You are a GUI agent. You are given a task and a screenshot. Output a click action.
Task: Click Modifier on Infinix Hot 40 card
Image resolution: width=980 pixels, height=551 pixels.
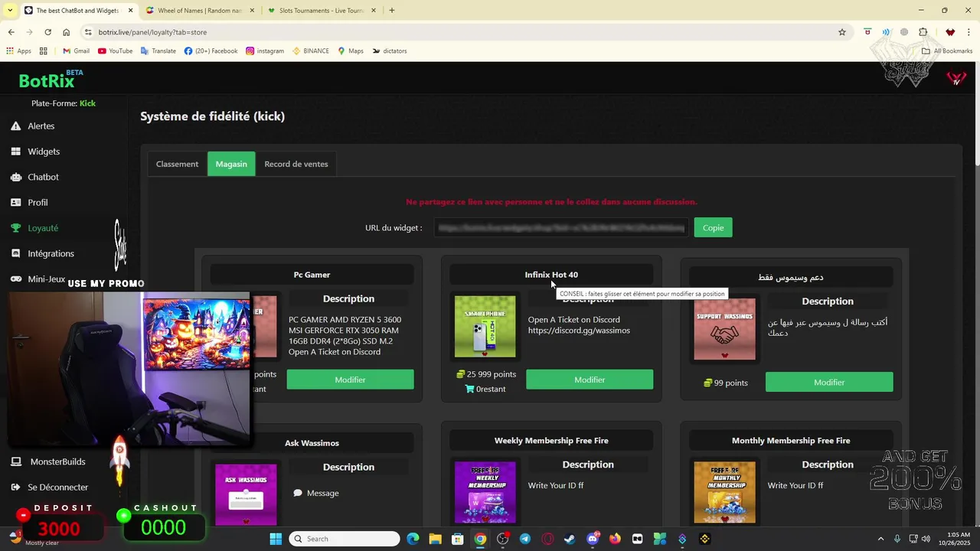pyautogui.click(x=590, y=380)
